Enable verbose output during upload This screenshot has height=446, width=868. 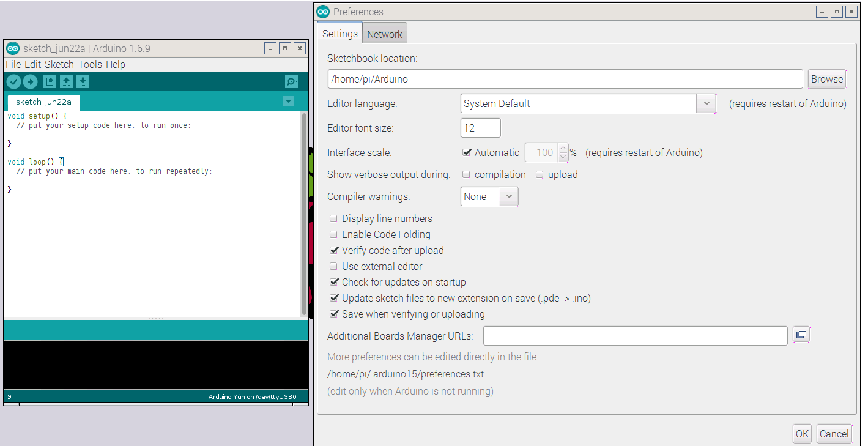point(540,174)
